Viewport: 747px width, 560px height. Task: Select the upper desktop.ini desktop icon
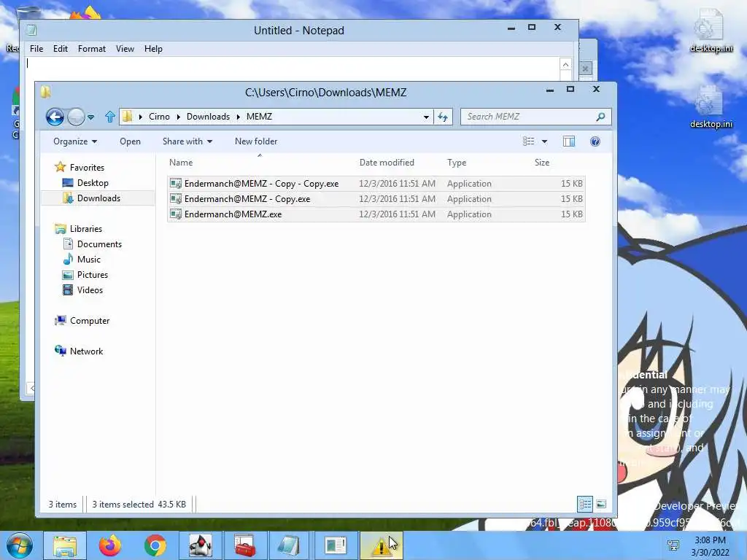pyautogui.click(x=711, y=31)
